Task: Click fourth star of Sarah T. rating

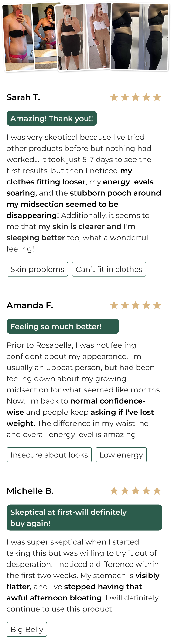Action: [x=146, y=97]
